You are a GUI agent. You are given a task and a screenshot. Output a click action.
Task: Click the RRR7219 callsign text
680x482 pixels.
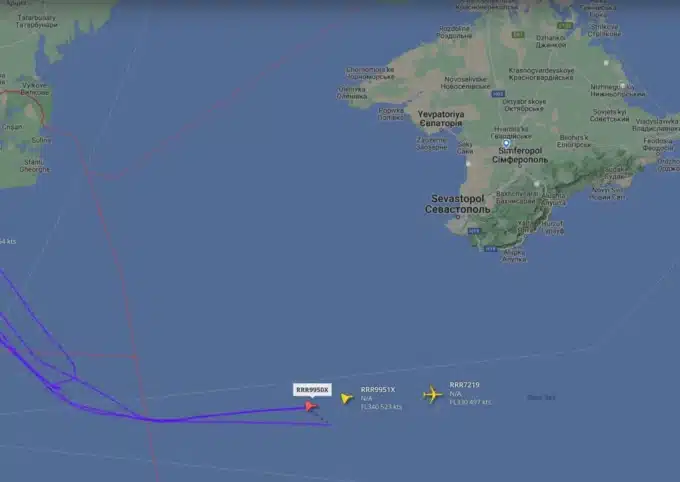[464, 385]
